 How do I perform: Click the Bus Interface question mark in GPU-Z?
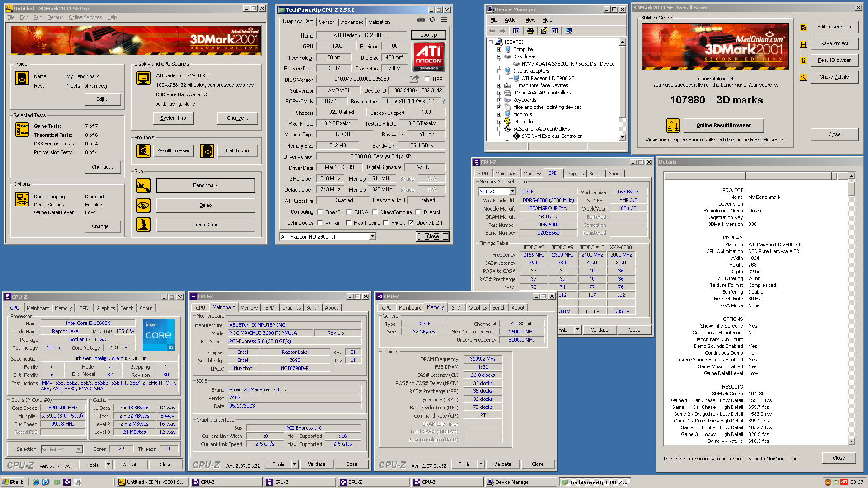pos(444,101)
